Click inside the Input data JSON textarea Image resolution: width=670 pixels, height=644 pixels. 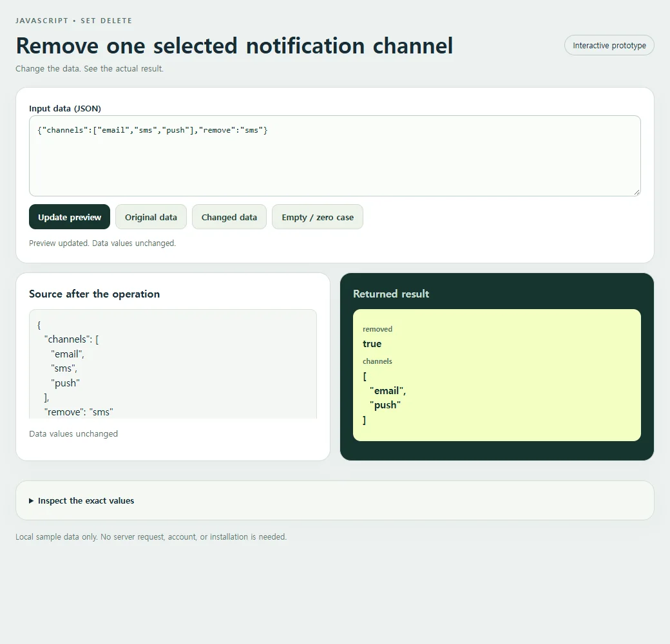point(334,156)
